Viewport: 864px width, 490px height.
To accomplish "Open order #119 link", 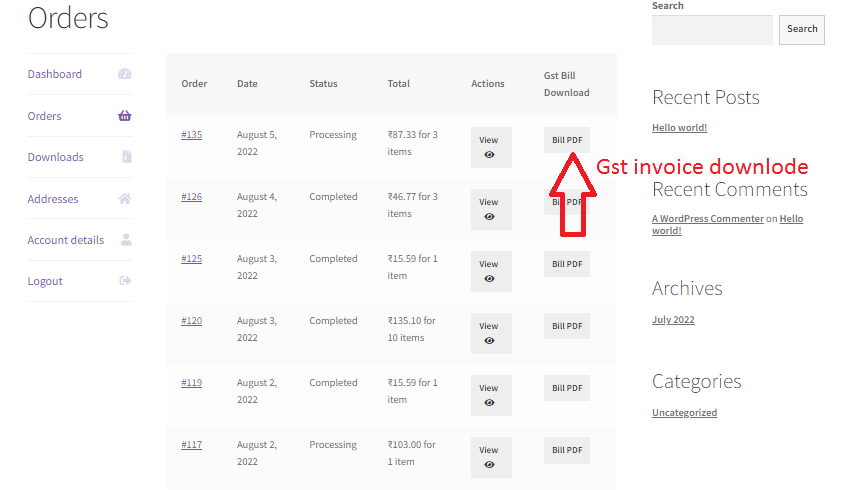I will point(192,383).
